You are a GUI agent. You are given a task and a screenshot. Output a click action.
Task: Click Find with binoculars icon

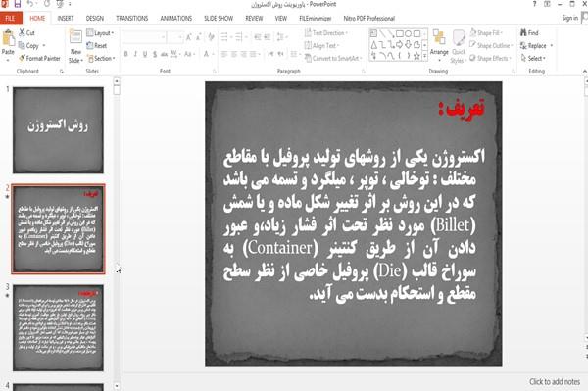529,33
